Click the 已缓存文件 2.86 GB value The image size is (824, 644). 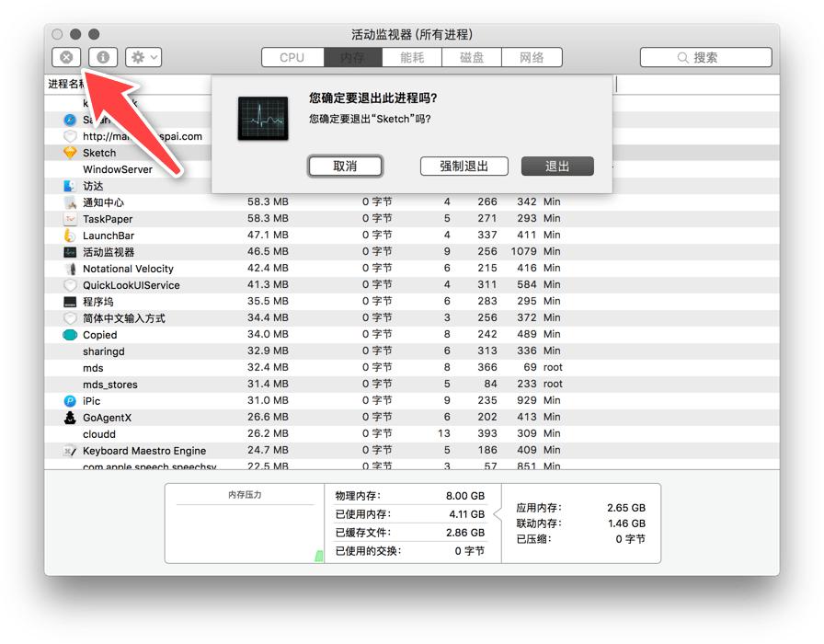pos(465,533)
